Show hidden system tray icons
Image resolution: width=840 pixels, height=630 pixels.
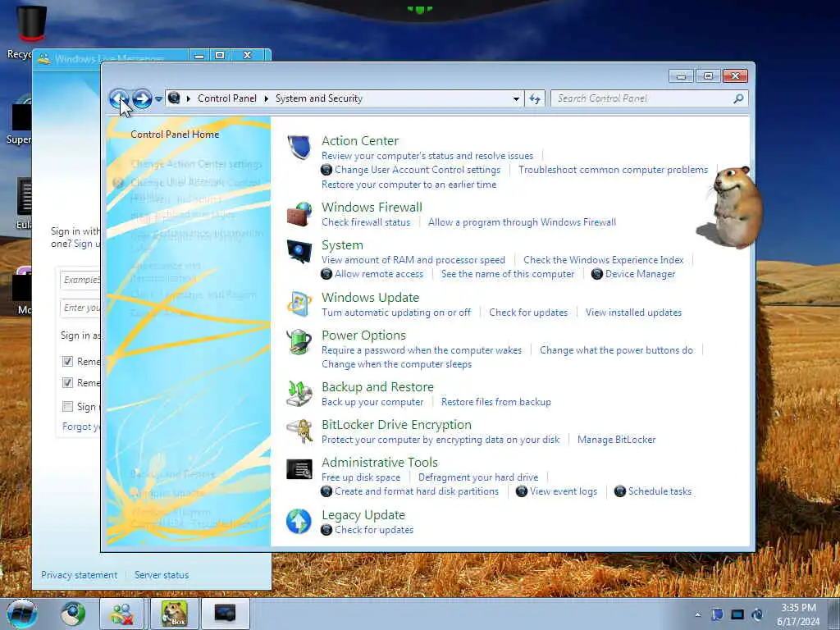pyautogui.click(x=697, y=614)
